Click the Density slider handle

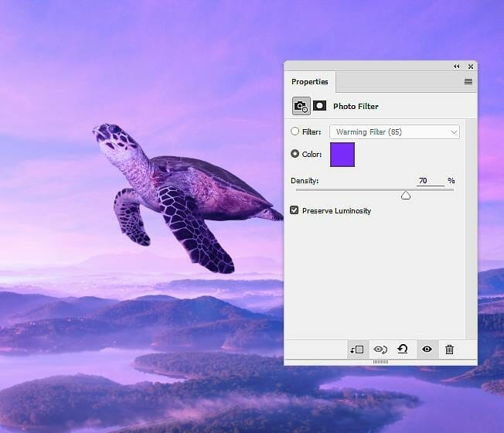[406, 196]
